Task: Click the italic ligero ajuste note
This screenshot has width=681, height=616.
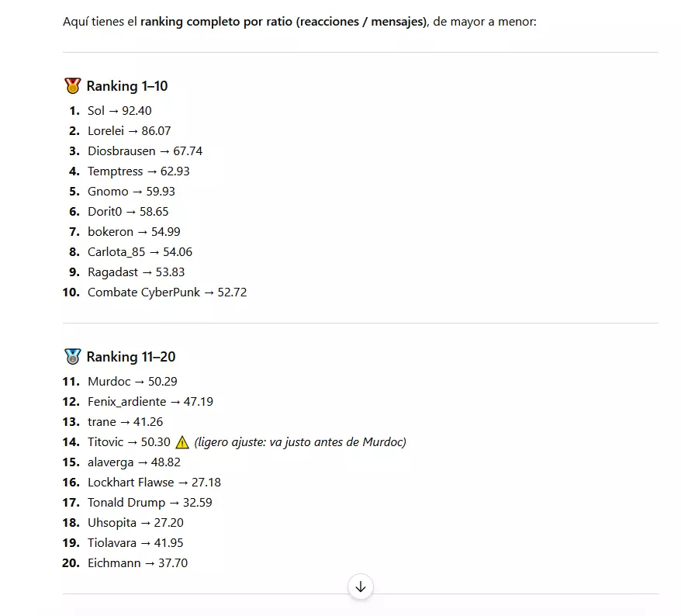Action: pyautogui.click(x=300, y=442)
